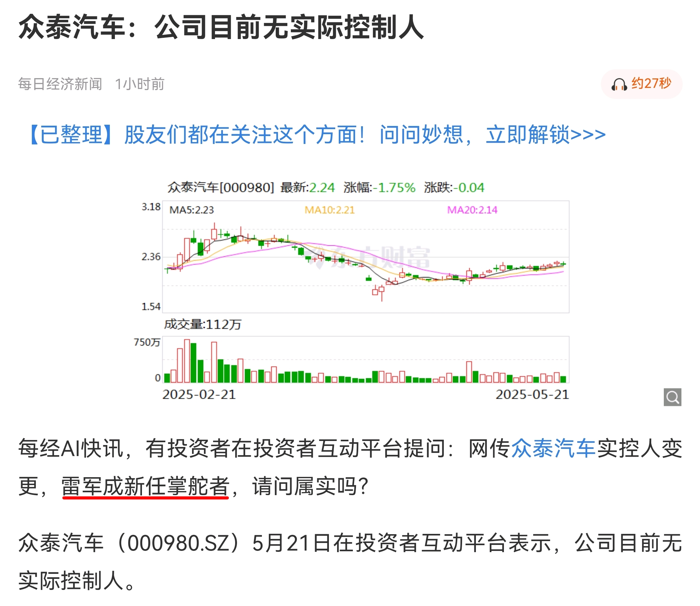Click the paragraph mentioning 000980.SZ

(350, 562)
